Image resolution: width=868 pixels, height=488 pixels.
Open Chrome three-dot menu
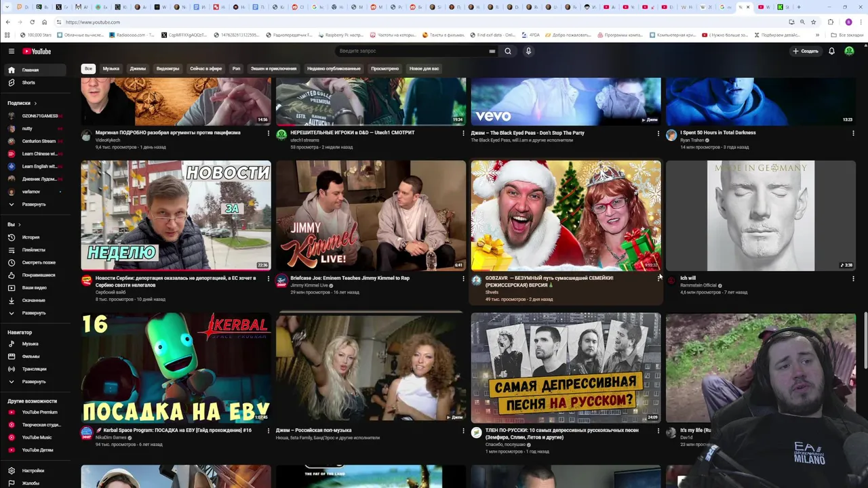(860, 22)
